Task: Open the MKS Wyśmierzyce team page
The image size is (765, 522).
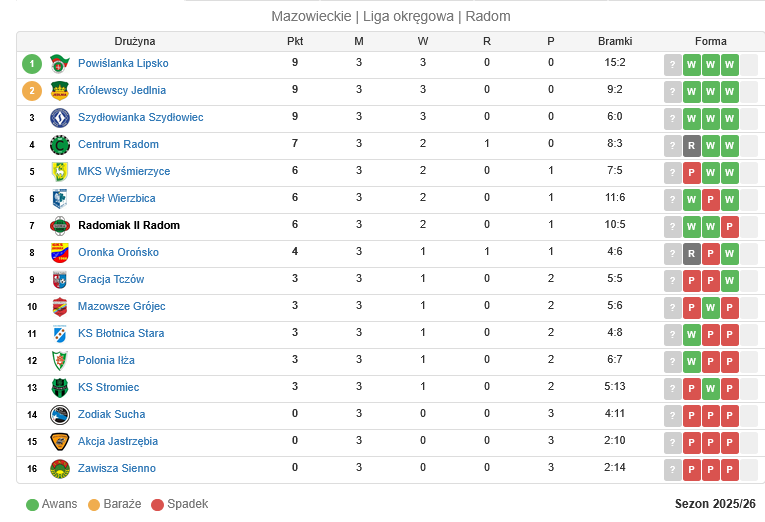Action: pos(124,172)
